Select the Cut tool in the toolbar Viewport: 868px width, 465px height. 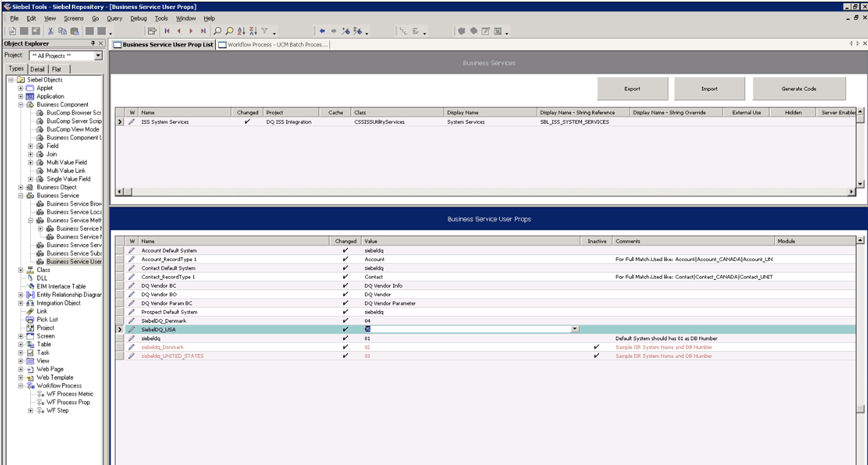(51, 31)
